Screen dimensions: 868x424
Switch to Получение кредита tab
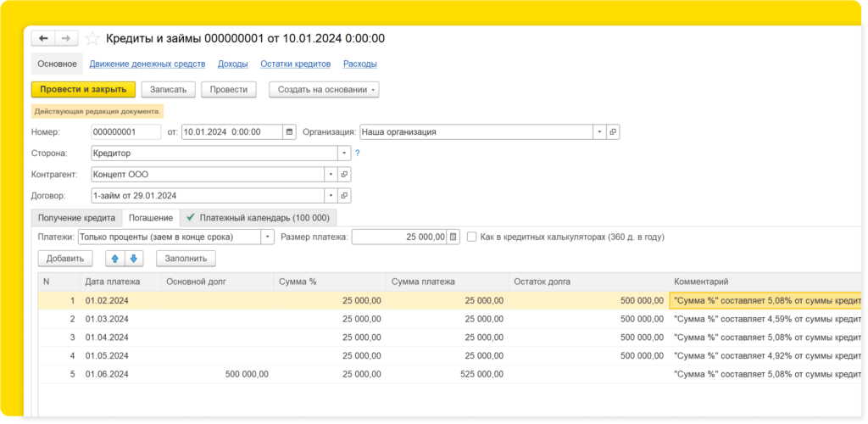(x=76, y=218)
